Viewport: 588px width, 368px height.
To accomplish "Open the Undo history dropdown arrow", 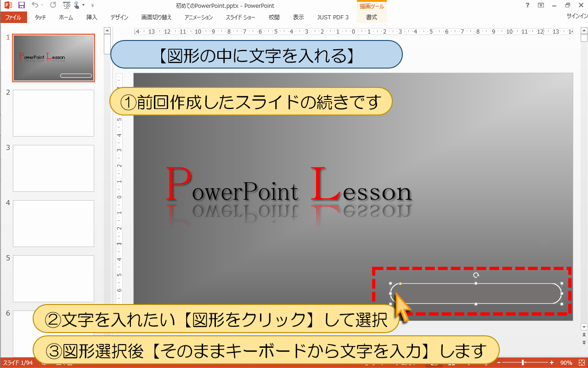I will (42, 6).
